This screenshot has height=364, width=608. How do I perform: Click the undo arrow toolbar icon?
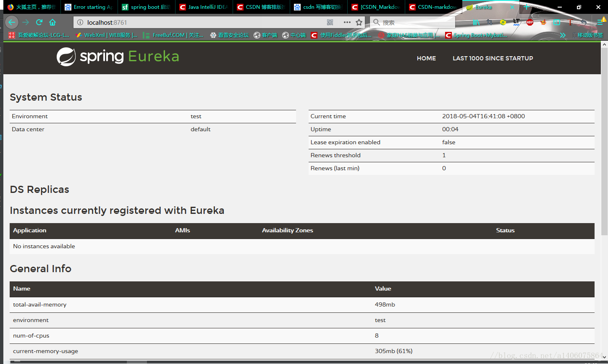[x=584, y=22]
